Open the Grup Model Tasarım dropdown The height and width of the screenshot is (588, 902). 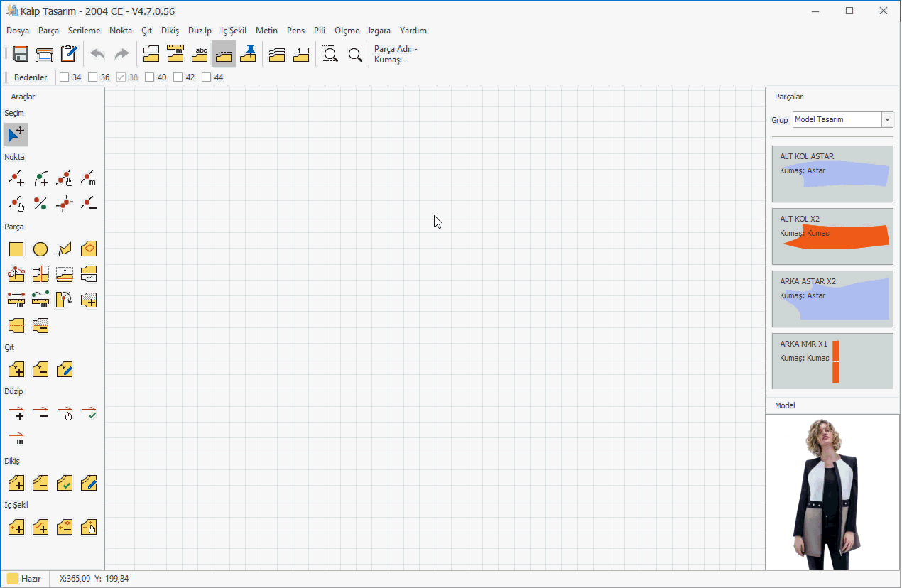click(887, 120)
